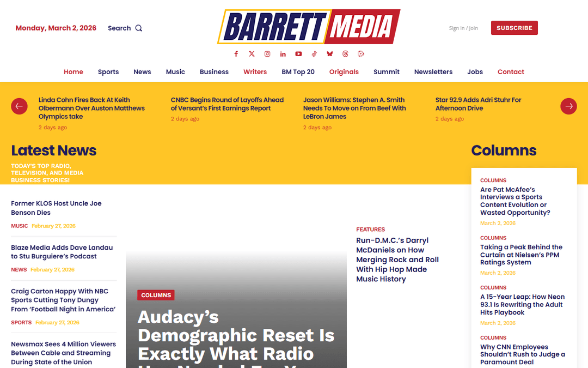Open Star 92.9 Adds Adri Stuhr story
Screen dimensions: 588x368
click(x=478, y=104)
